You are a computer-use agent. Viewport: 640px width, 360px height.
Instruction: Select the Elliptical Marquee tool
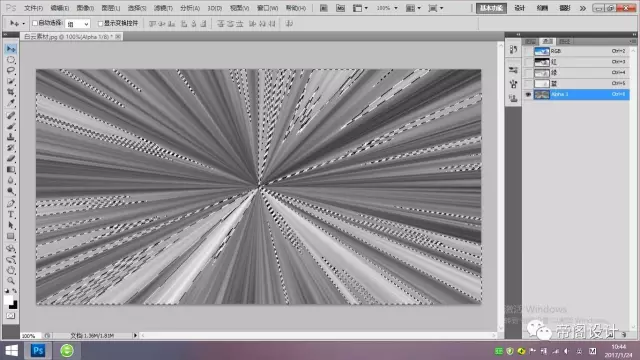[x=11, y=60]
